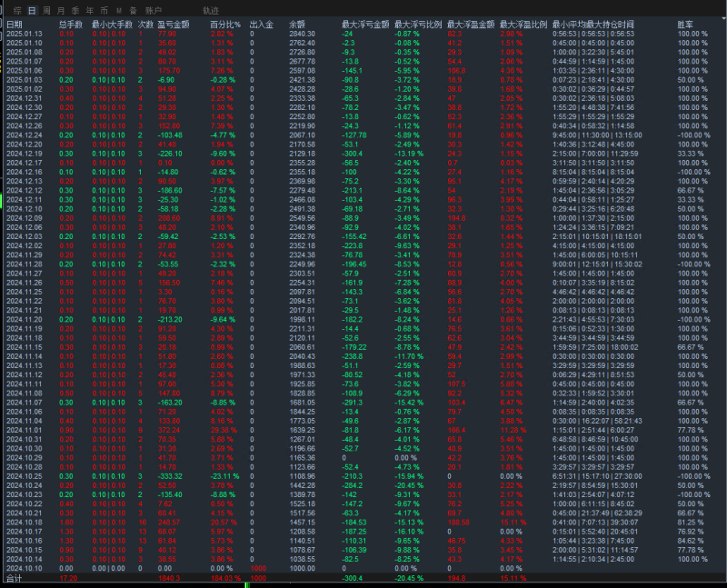The height and width of the screenshot is (588, 727).
Task: Open the 备 notes tab
Action: tap(133, 9)
